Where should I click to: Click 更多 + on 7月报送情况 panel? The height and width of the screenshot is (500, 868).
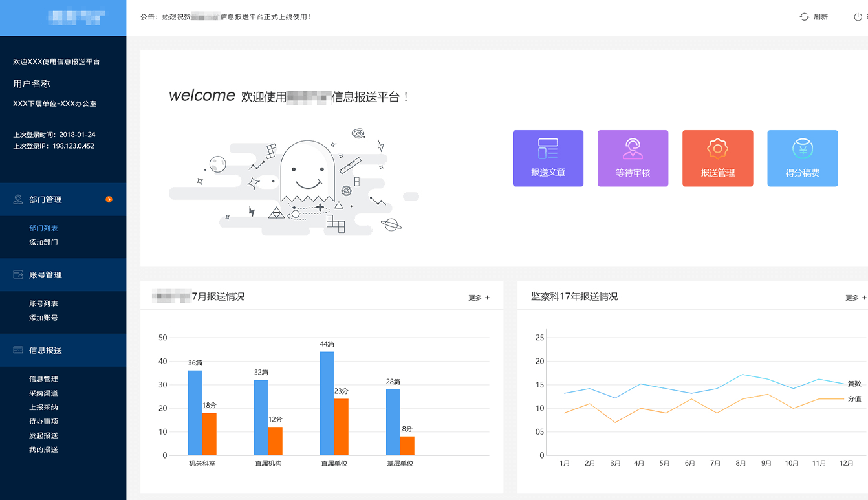(479, 298)
